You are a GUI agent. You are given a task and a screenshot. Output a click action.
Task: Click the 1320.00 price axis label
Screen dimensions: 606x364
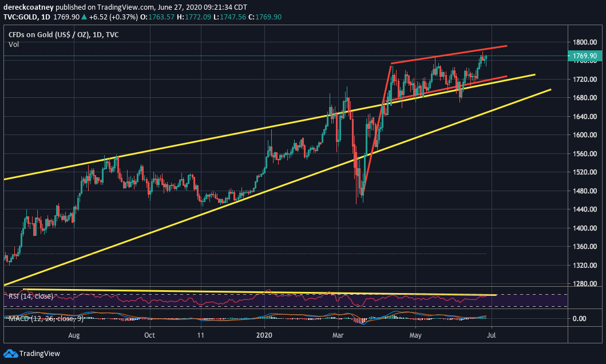585,265
